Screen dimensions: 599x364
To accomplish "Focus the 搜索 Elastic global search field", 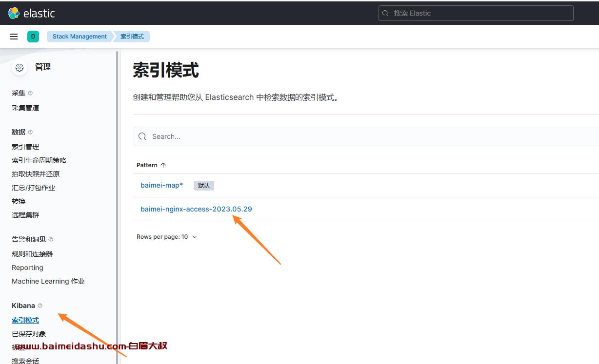I will (476, 13).
